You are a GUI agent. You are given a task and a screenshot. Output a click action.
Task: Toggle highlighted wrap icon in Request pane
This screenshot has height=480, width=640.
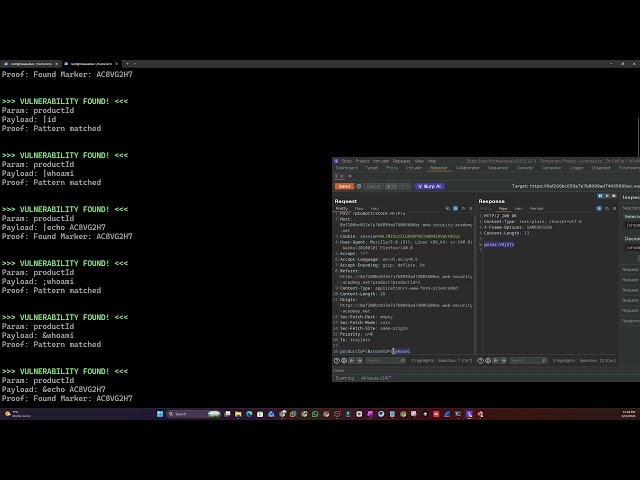pos(456,209)
